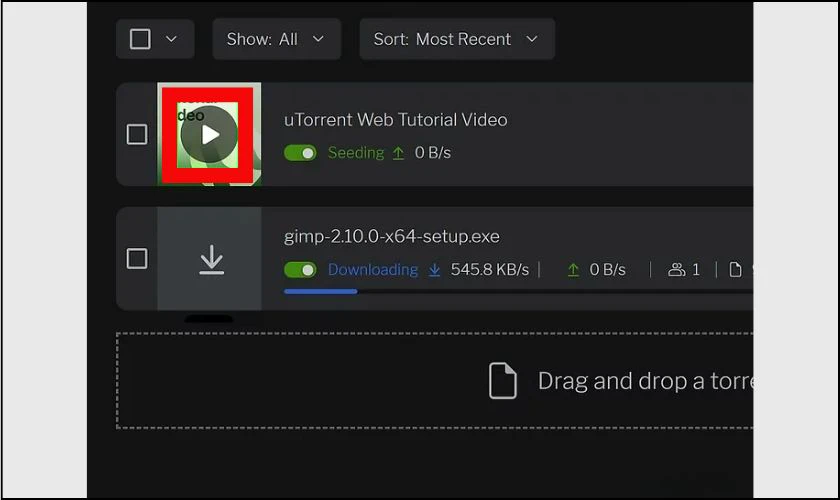840x500 pixels.
Task: Click the green Seeding status label
Action: pyautogui.click(x=356, y=153)
